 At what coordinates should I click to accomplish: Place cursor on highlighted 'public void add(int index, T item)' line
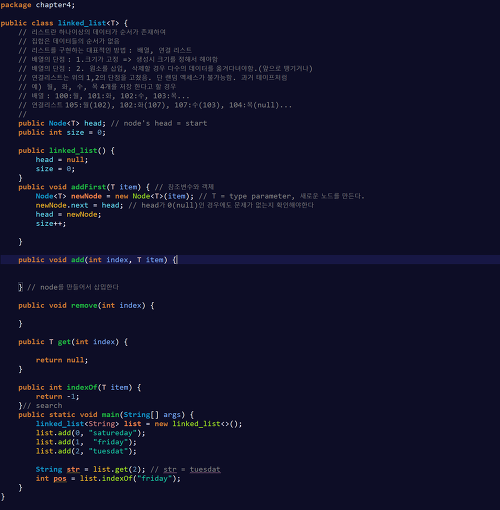tap(250, 260)
